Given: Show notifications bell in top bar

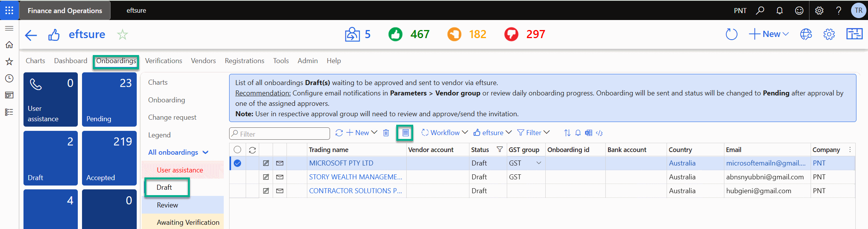Looking at the screenshot, I should click(x=779, y=10).
